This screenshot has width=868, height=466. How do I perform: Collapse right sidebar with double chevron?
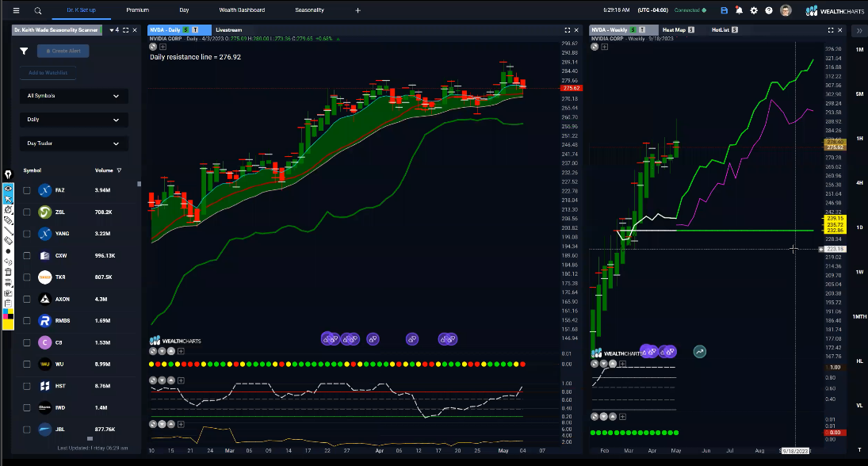[859, 30]
